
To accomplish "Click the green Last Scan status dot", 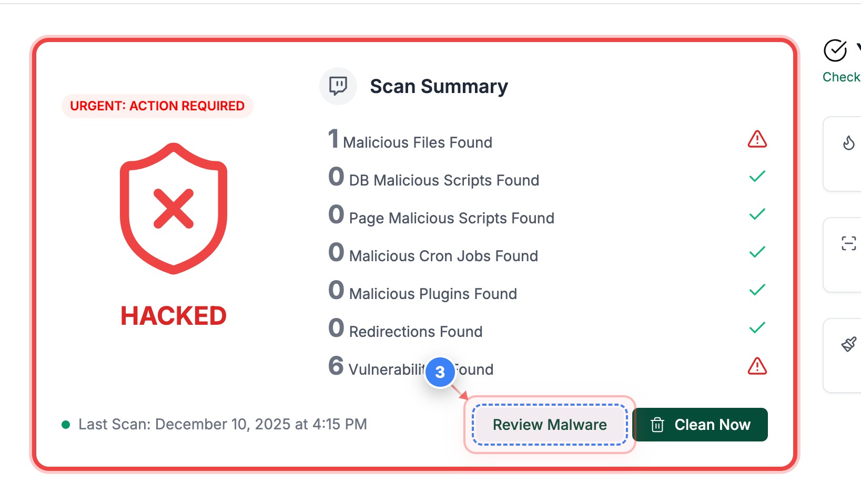I will [66, 424].
